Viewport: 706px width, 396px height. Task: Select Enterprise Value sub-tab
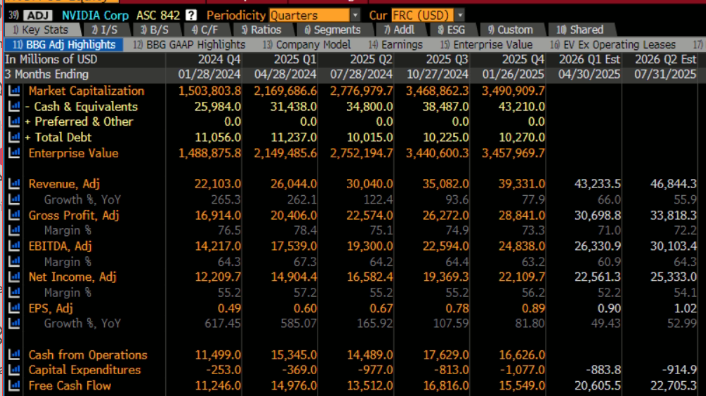[x=486, y=45]
